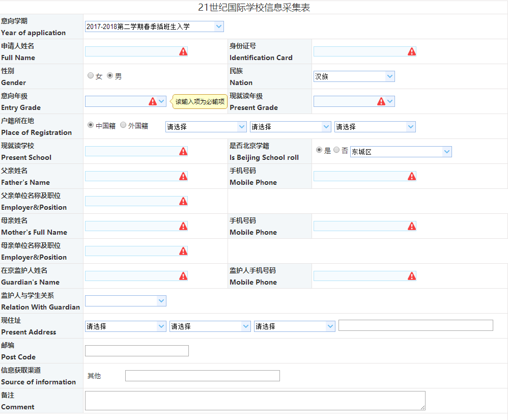Open the Relation With Guardian dropdown
The height and width of the screenshot is (420, 508).
pos(125,301)
